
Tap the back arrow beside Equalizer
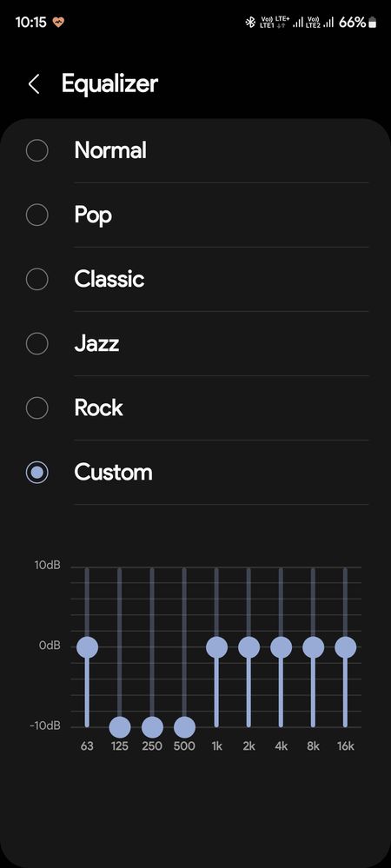[x=34, y=84]
